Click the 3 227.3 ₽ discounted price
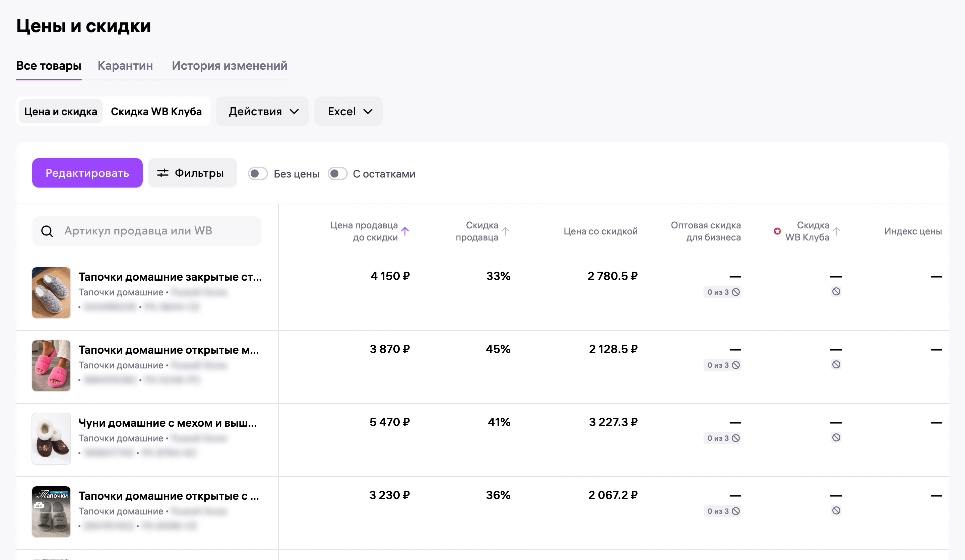The height and width of the screenshot is (560, 965). pos(613,422)
